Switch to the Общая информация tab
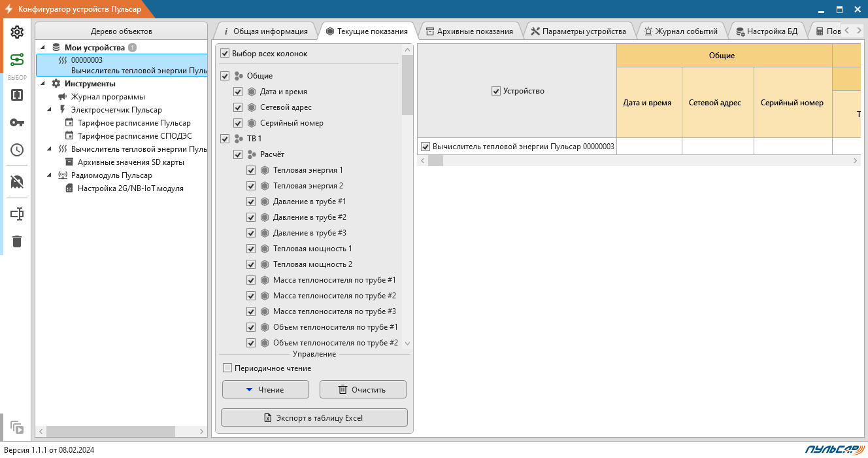 [265, 31]
